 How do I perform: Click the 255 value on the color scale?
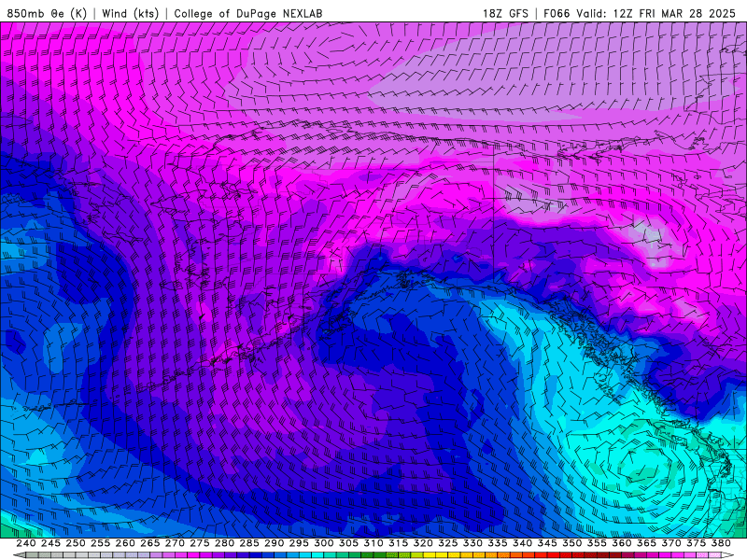coord(100,543)
